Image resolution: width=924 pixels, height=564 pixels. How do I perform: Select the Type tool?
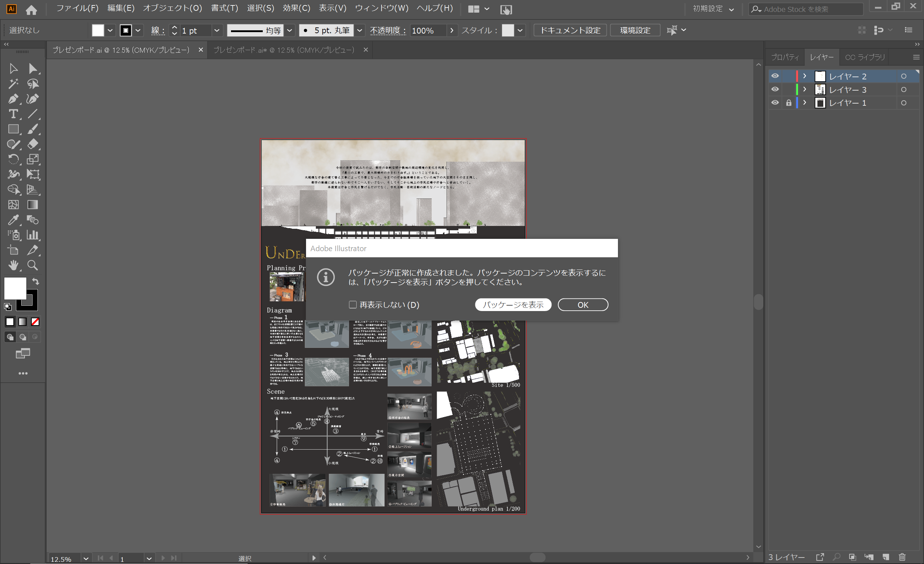[13, 114]
